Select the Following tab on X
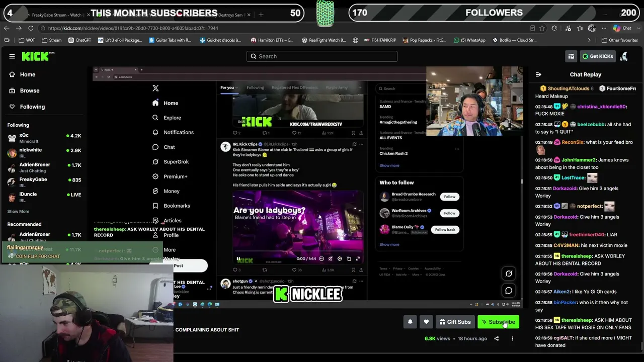644x362 pixels. click(x=255, y=87)
